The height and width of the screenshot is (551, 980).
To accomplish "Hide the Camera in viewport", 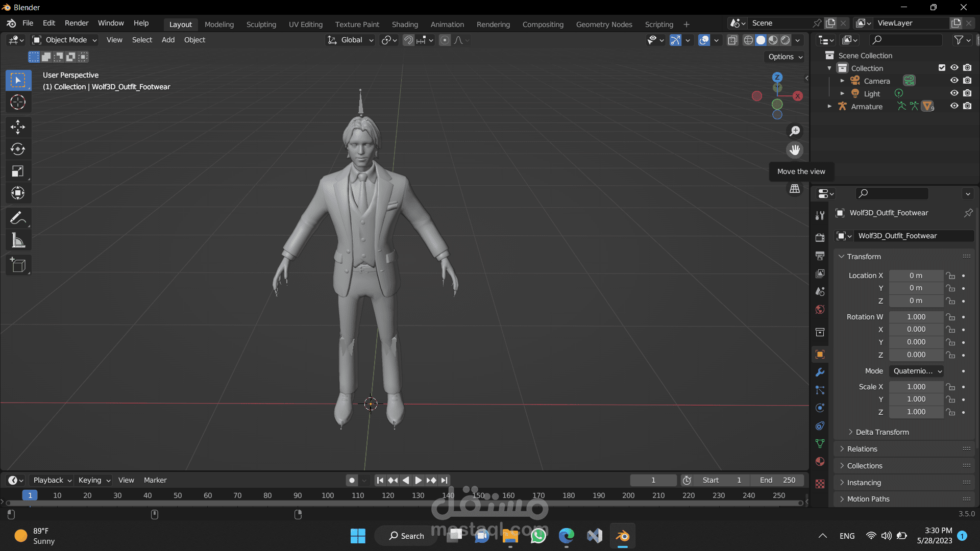I will coord(954,81).
